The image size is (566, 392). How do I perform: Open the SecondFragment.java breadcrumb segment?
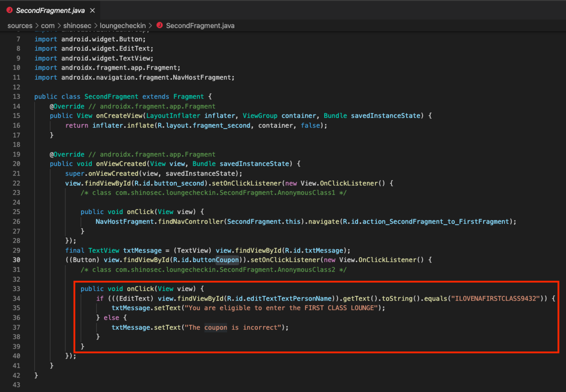tap(200, 25)
